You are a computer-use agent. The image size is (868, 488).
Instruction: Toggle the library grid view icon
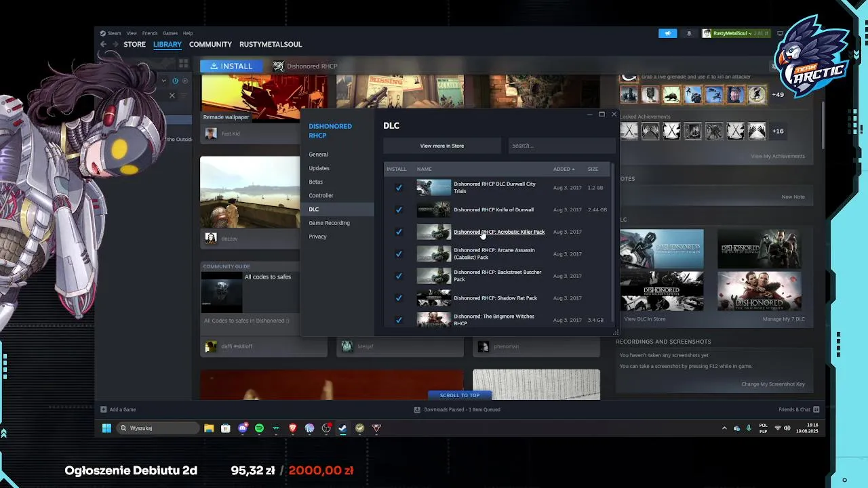[183, 64]
